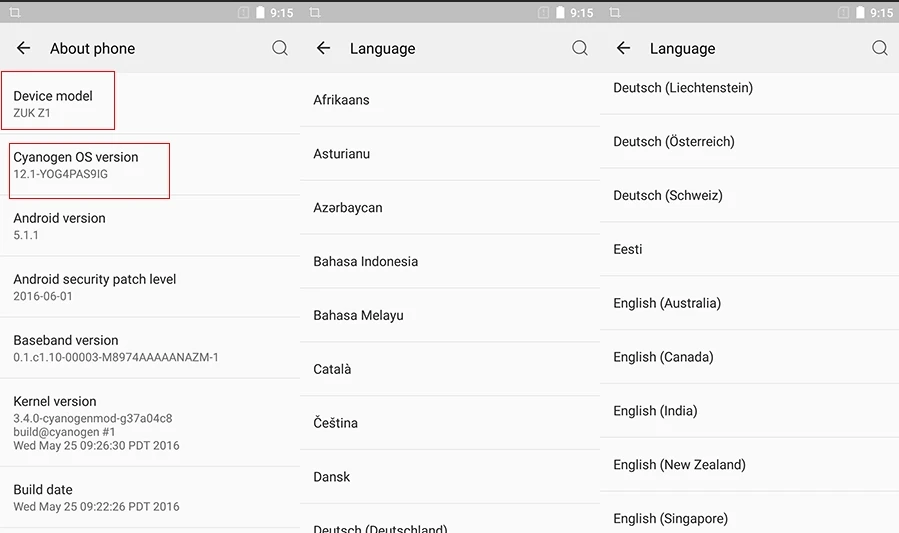Select the Kernel version entry

coord(150,423)
